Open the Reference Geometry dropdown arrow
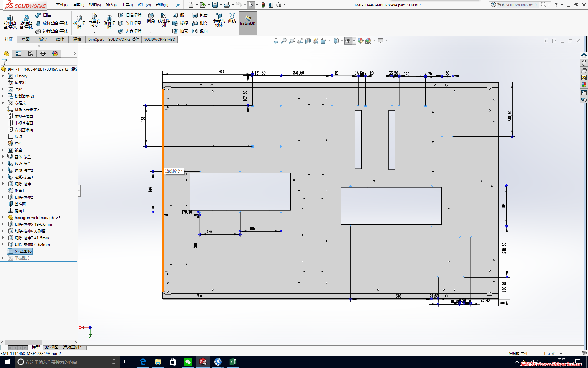The width and height of the screenshot is (588, 368). pos(219,32)
